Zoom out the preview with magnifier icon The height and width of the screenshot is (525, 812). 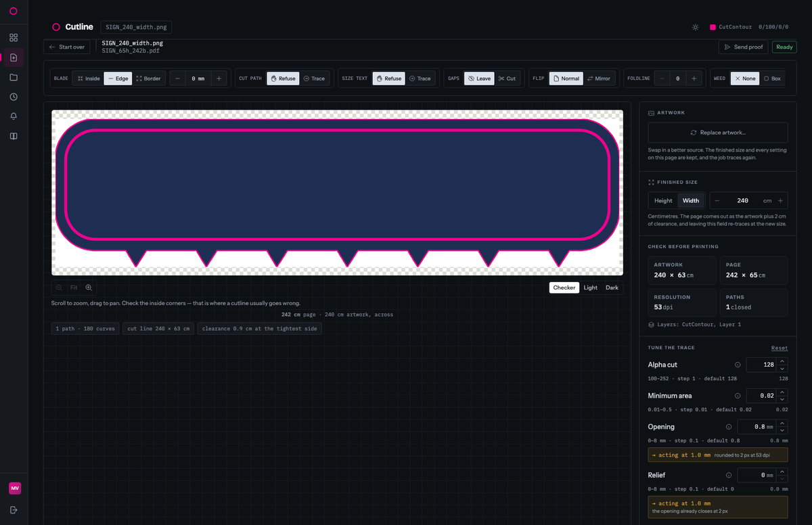click(60, 288)
